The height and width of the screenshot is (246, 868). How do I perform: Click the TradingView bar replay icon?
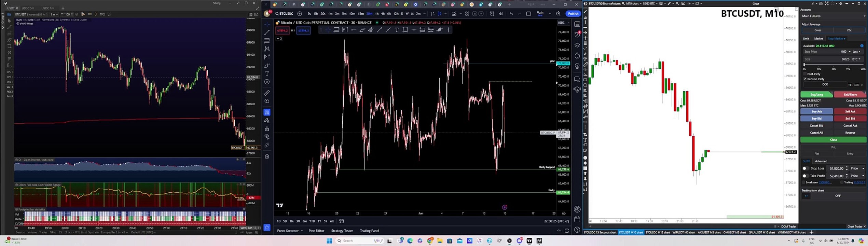tap(501, 14)
